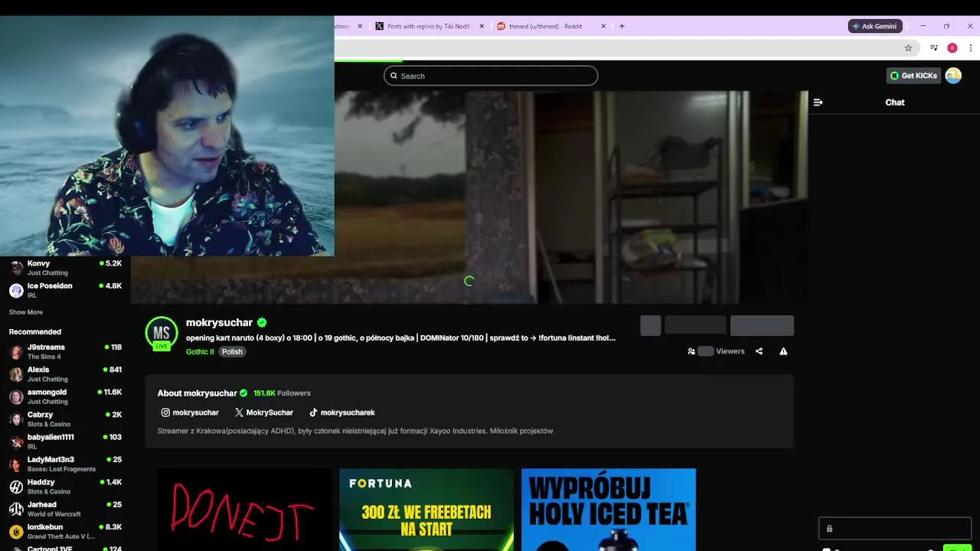Click the stream title text 'opening kart naruto'

pyautogui.click(x=400, y=337)
